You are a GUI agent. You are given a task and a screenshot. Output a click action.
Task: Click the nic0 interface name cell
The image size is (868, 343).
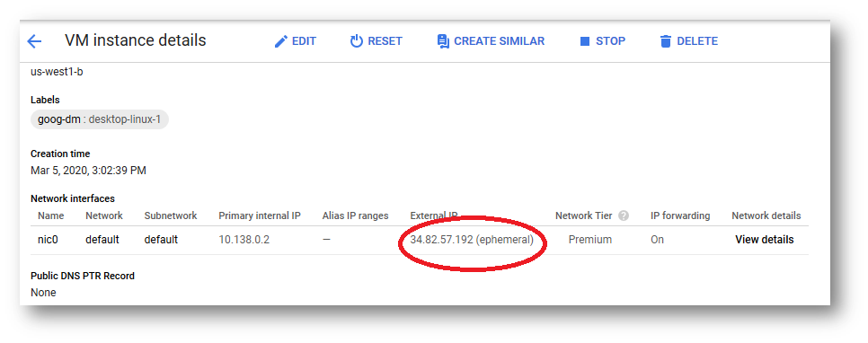tap(48, 240)
